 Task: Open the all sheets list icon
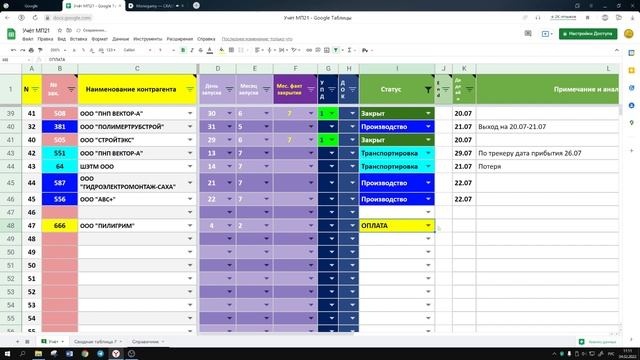(x=27, y=341)
